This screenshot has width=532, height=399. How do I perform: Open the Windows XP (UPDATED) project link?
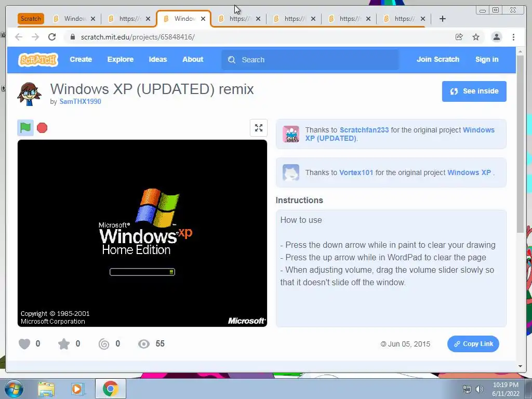point(400,134)
